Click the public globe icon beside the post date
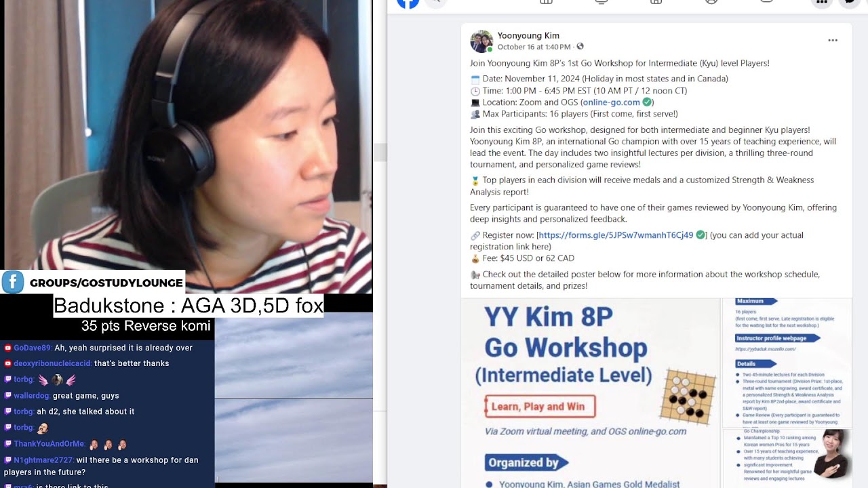The width and height of the screenshot is (868, 488). tap(580, 47)
